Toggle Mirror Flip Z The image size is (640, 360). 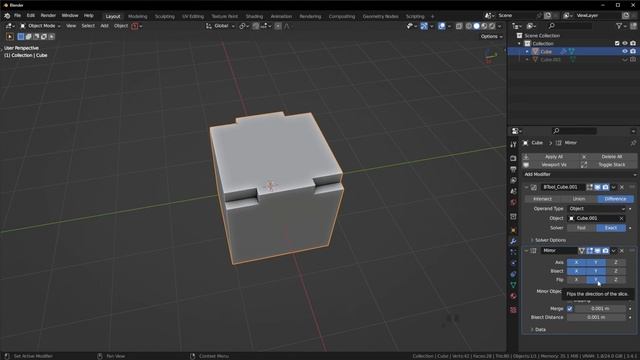(x=616, y=280)
